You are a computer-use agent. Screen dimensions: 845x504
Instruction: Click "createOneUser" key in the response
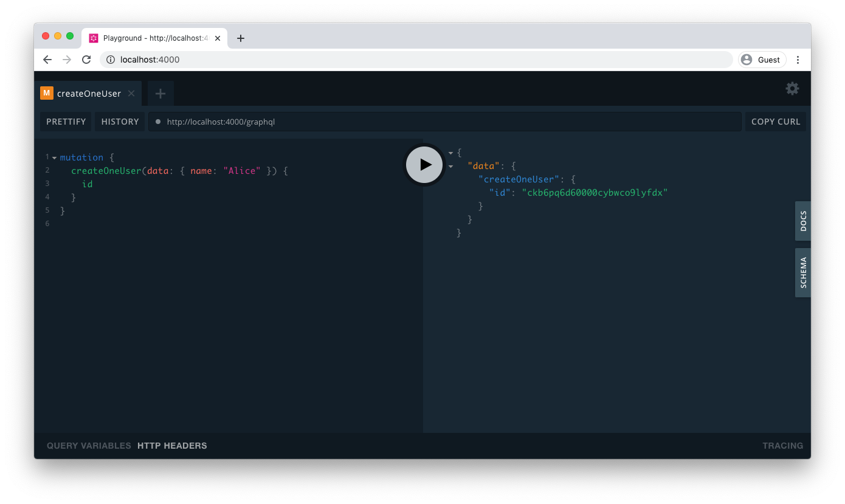tap(519, 179)
